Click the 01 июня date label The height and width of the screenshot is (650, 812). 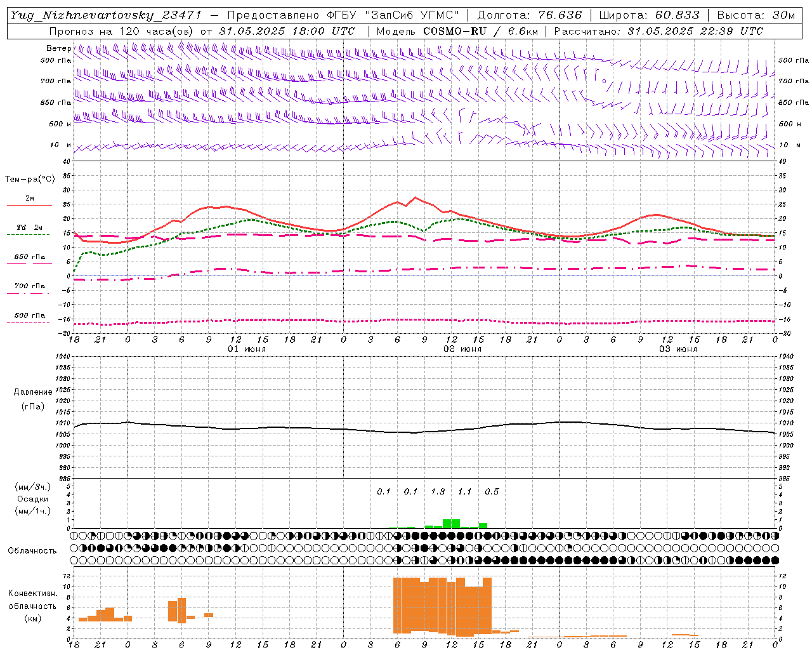pos(247,349)
